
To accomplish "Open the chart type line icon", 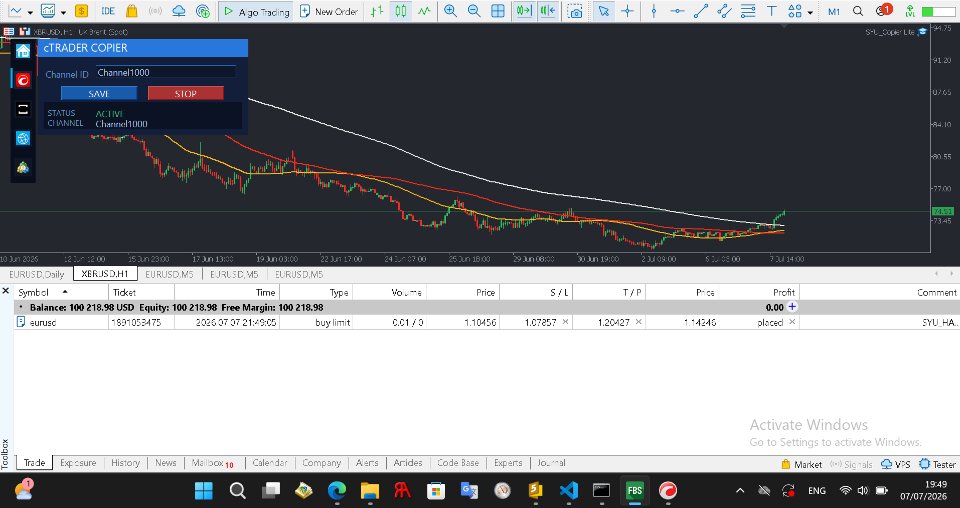I will point(15,11).
